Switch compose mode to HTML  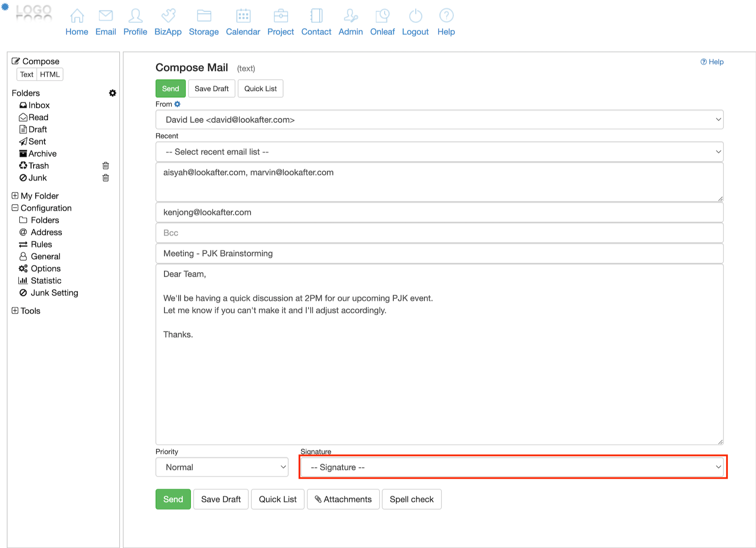tap(50, 74)
